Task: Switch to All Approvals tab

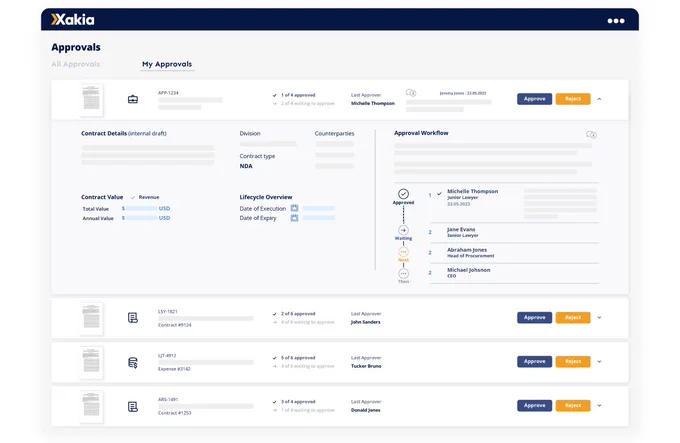Action: tap(75, 64)
